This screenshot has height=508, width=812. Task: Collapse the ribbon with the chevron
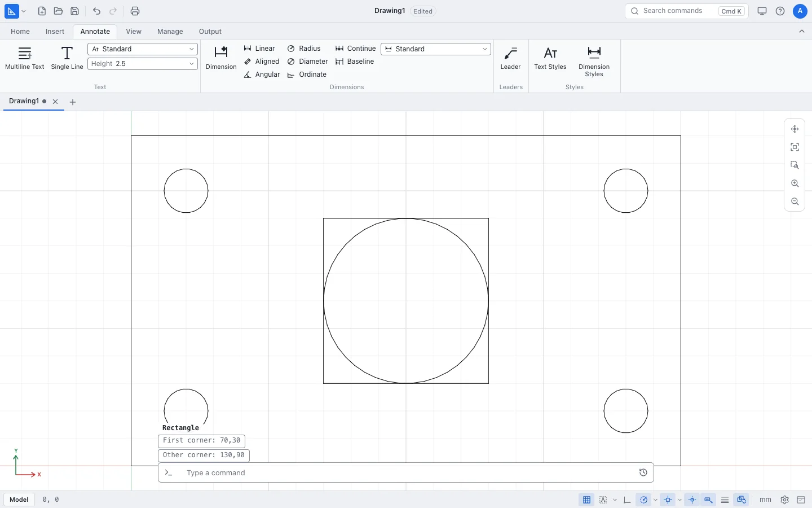(x=801, y=32)
